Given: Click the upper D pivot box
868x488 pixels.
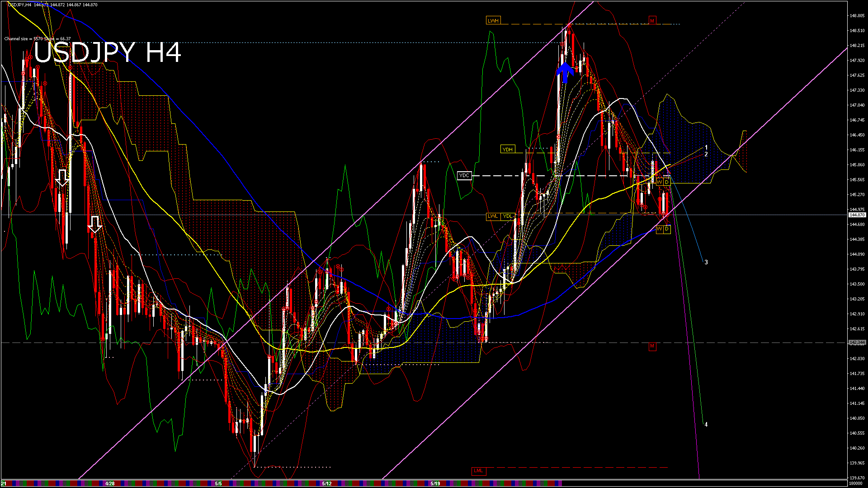Looking at the screenshot, I should 667,182.
